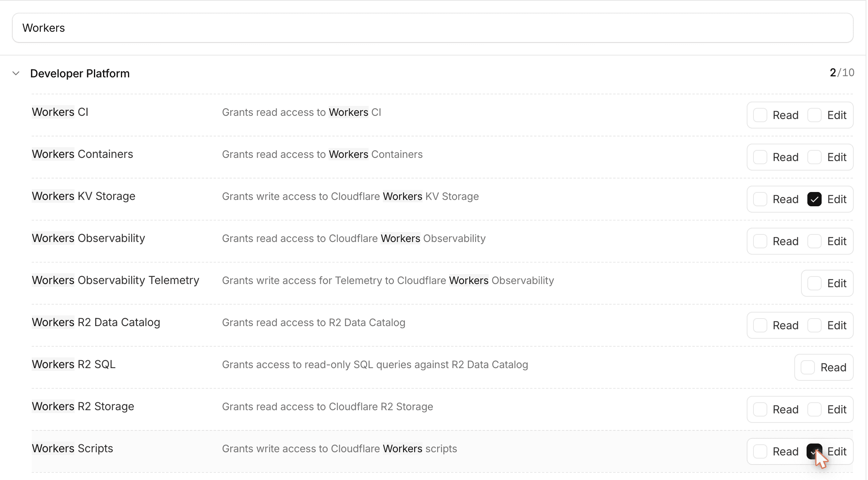Enable Read for Workers Observability
This screenshot has width=868, height=480.
pos(760,241)
